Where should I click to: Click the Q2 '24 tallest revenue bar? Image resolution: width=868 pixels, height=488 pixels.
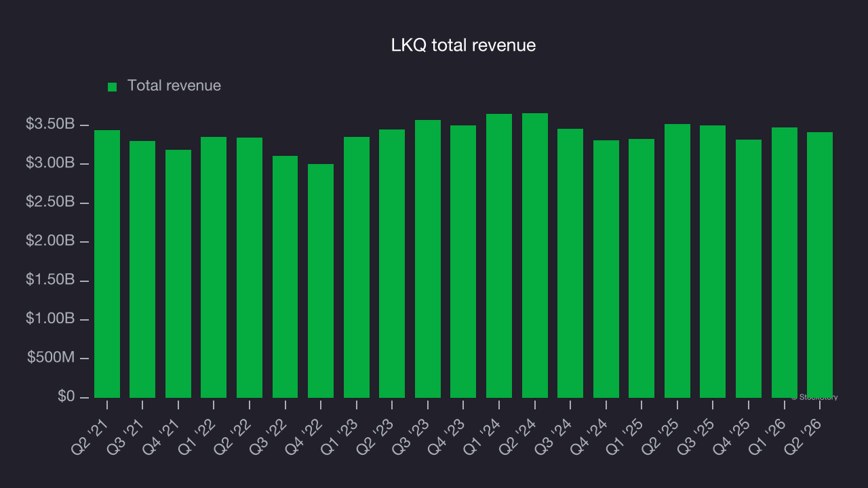pos(535,256)
